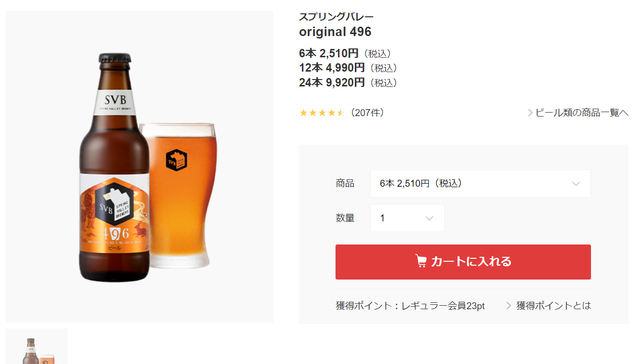
Task: Expand quantity options via its arrow
Action: pyautogui.click(x=429, y=218)
